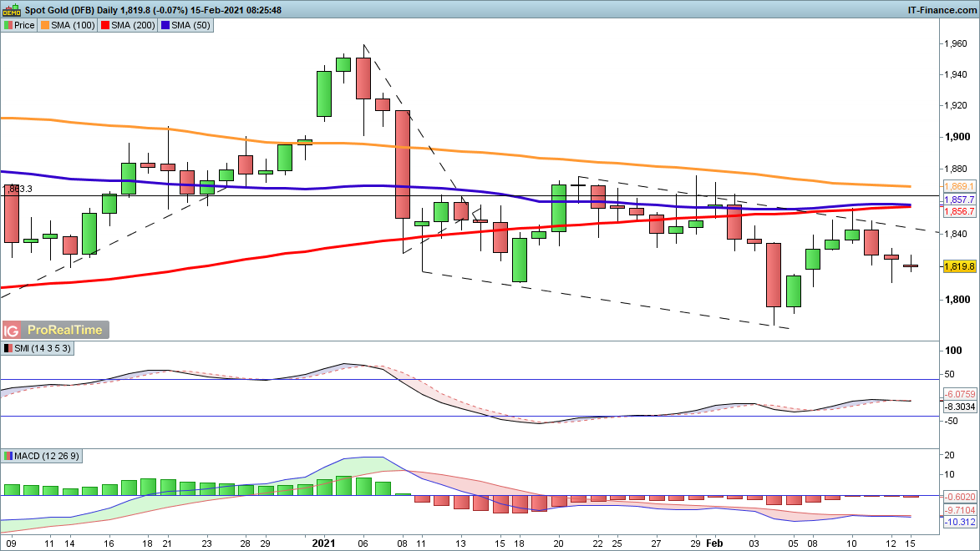Click the DEMO candlestick icon in title bar
This screenshot has height=551, width=980.
coord(11,9)
